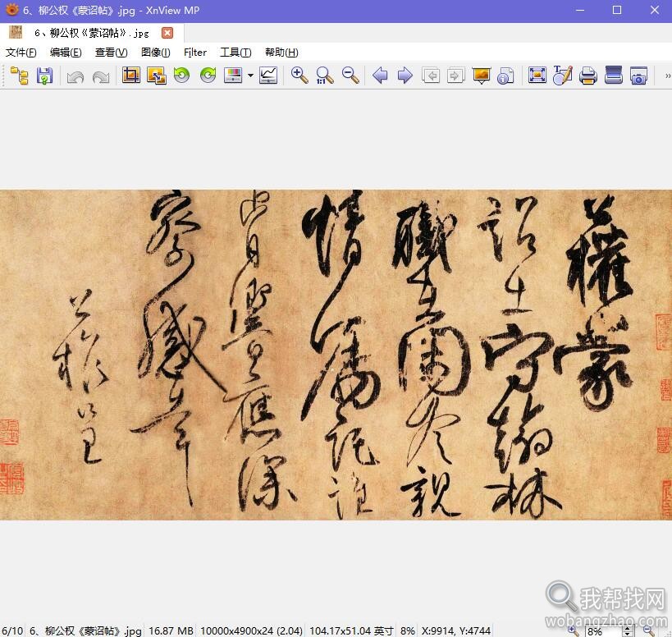Maximize the XnView MP window
The width and height of the screenshot is (672, 637).
click(617, 10)
